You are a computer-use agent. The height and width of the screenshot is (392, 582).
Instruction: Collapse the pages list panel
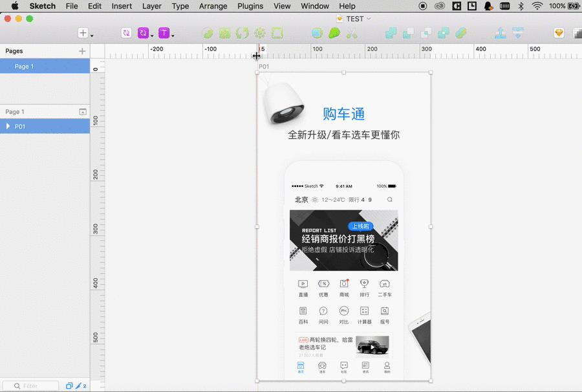click(x=82, y=112)
